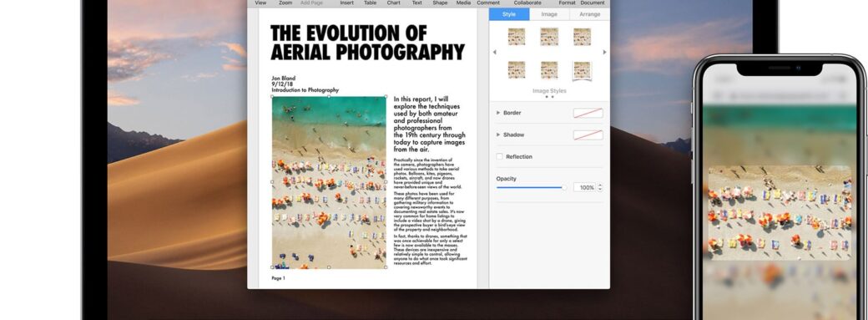Go to previous image styles page arrow

point(494,52)
